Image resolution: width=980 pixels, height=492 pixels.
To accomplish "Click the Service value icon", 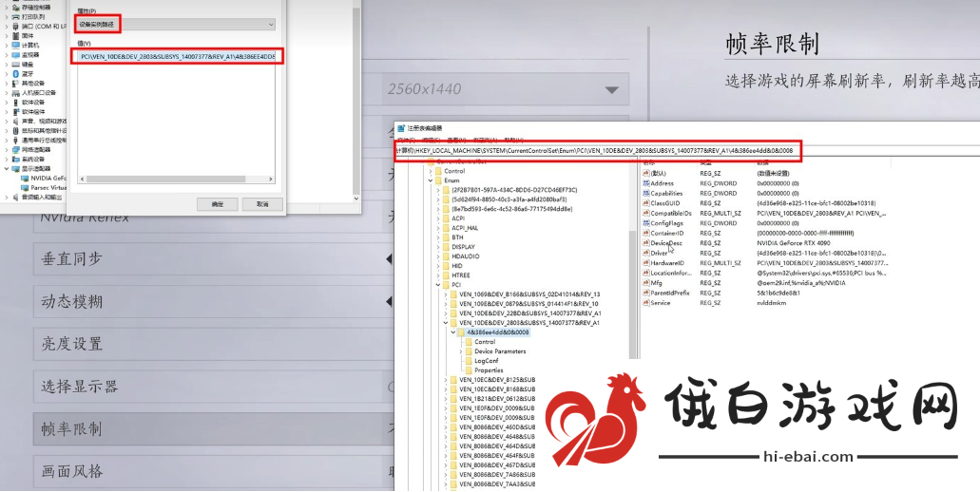I will click(645, 303).
